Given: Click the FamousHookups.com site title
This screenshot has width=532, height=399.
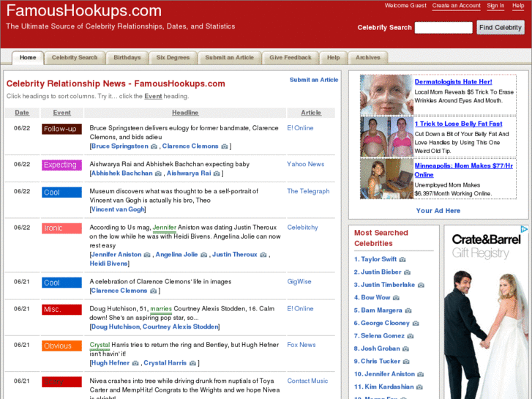Looking at the screenshot, I should pyautogui.click(x=84, y=11).
